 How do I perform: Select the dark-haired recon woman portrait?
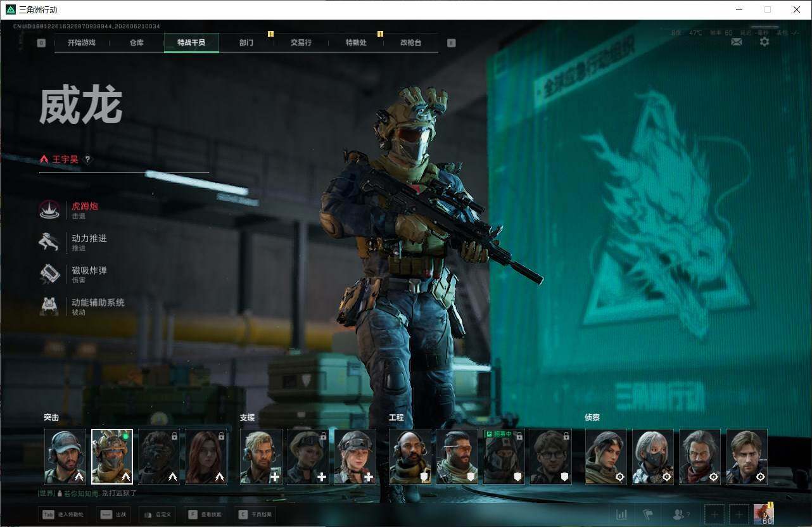click(x=606, y=457)
